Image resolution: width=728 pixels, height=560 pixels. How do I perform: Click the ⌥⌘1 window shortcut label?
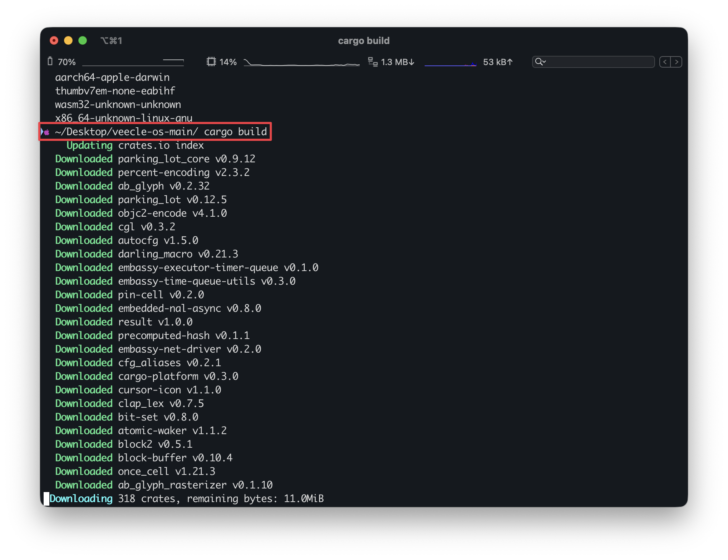[111, 41]
